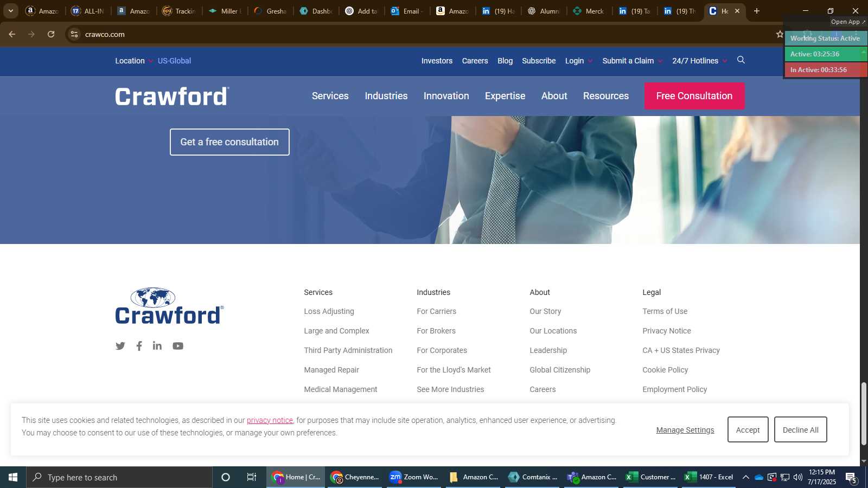This screenshot has width=868, height=488.
Task: Open Terms of Use footer link
Action: (x=665, y=311)
